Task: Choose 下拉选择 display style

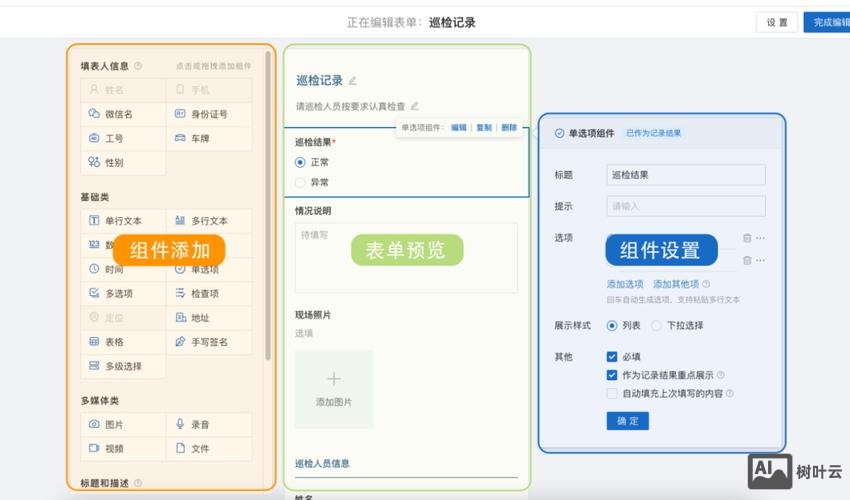Action: (656, 325)
